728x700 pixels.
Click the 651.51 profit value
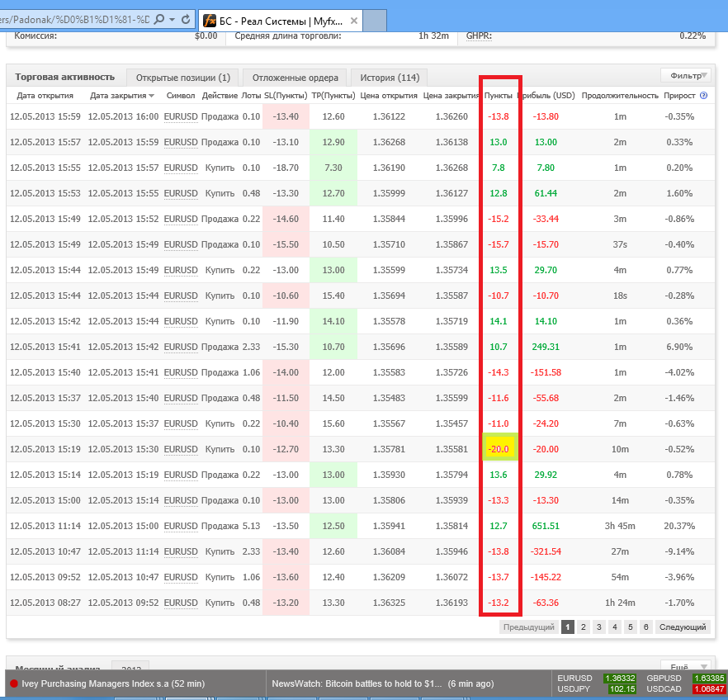[x=546, y=526]
